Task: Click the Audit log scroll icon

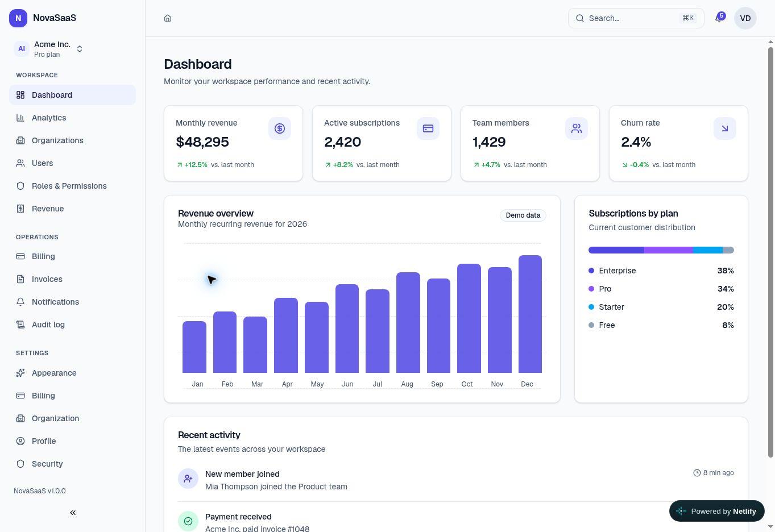Action: (x=20, y=325)
